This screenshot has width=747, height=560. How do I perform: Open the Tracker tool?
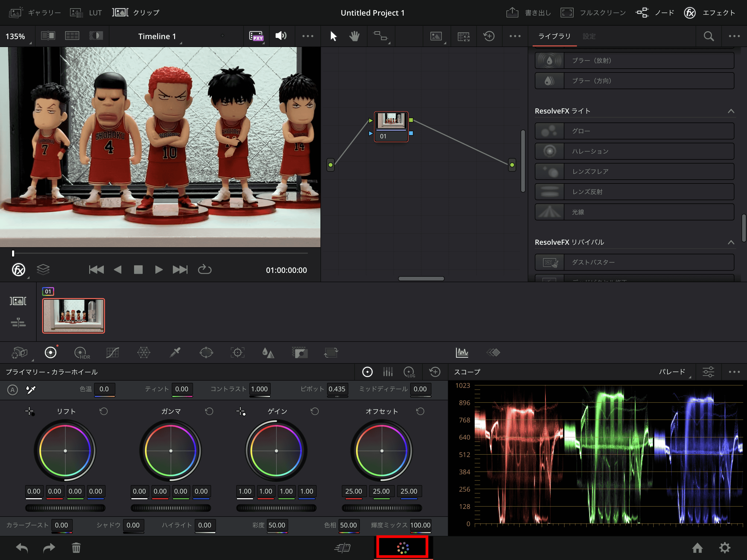tap(237, 353)
